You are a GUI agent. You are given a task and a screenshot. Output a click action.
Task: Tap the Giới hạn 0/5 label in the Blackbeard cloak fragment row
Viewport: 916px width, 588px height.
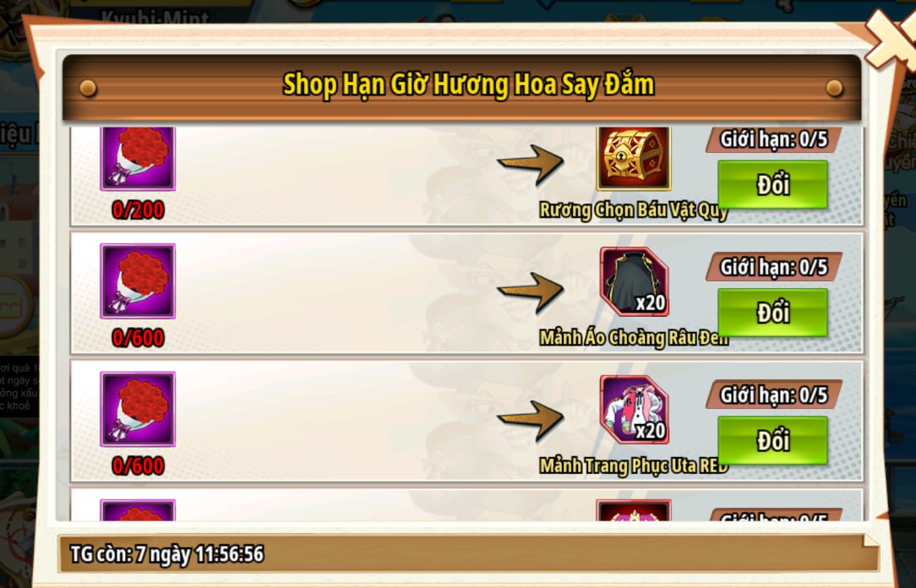(x=773, y=267)
